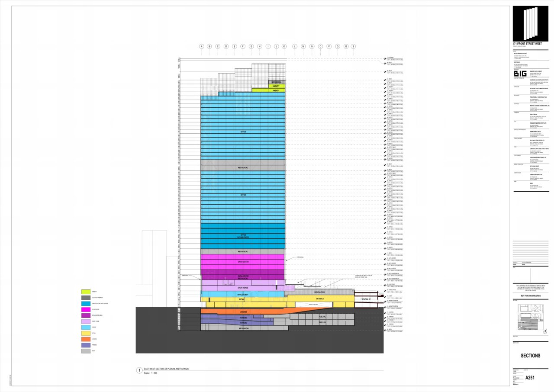Click grid bubble P
Image resolution: width=554 pixels, height=392 pixels.
pos(329,46)
